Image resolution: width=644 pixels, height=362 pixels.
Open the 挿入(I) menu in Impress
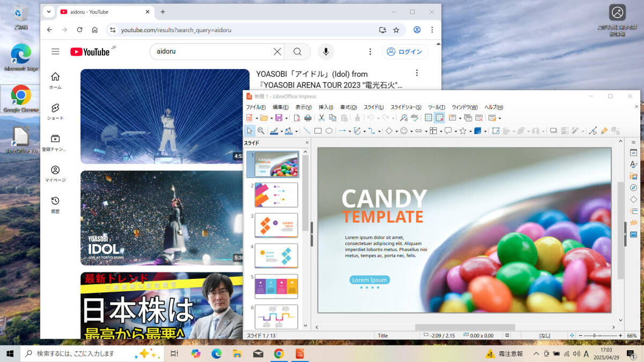point(326,107)
